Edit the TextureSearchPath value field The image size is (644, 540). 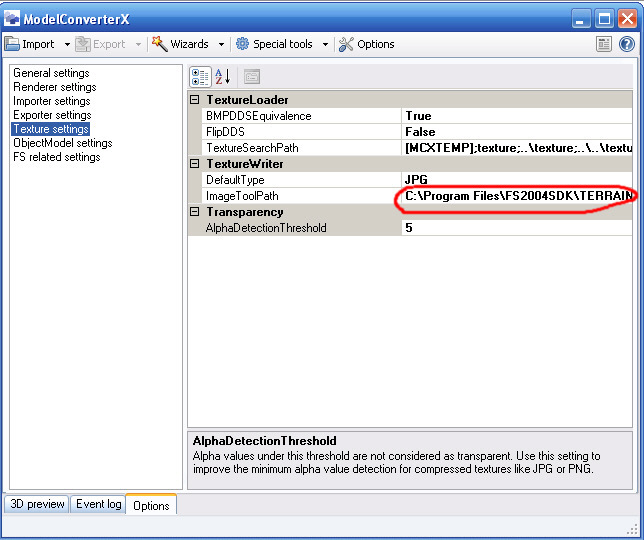click(x=517, y=148)
